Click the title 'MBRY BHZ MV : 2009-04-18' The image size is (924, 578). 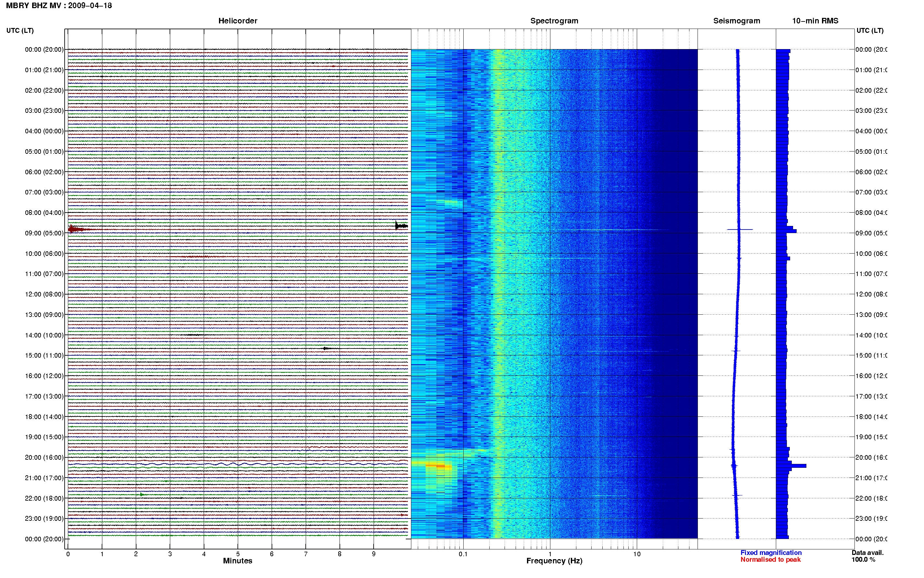59,6
